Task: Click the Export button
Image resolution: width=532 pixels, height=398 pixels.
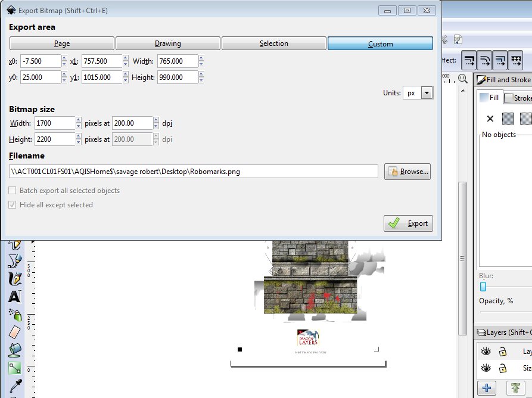Action: (409, 223)
